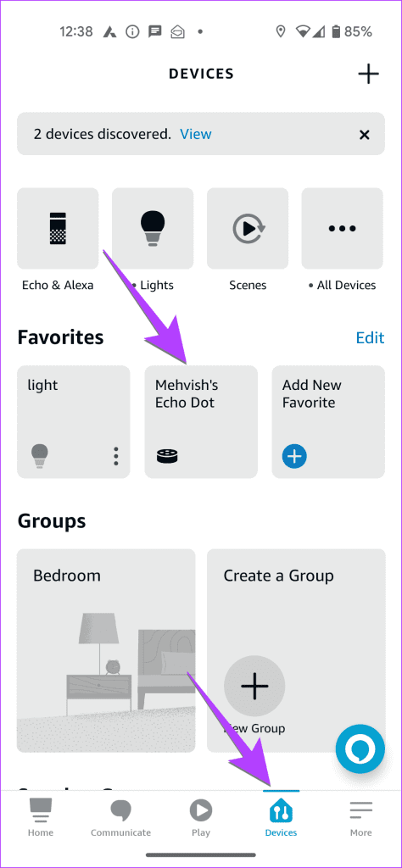Tap the blue Add New Favorite plus

coord(294,456)
